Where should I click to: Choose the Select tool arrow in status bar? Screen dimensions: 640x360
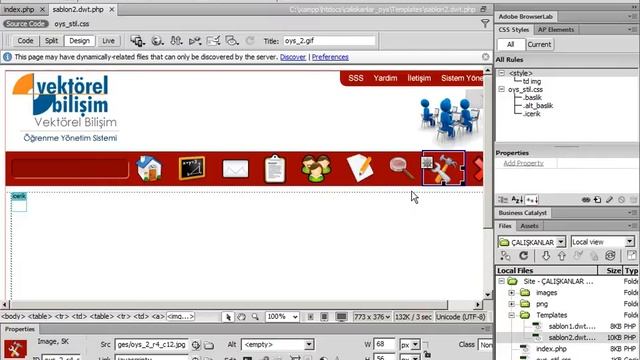[228, 317]
